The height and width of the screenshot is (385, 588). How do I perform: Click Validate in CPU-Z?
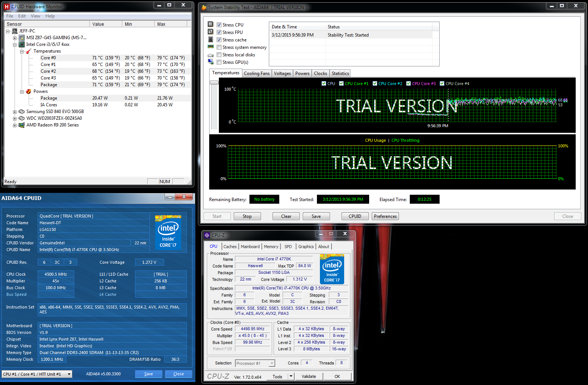coord(309,376)
